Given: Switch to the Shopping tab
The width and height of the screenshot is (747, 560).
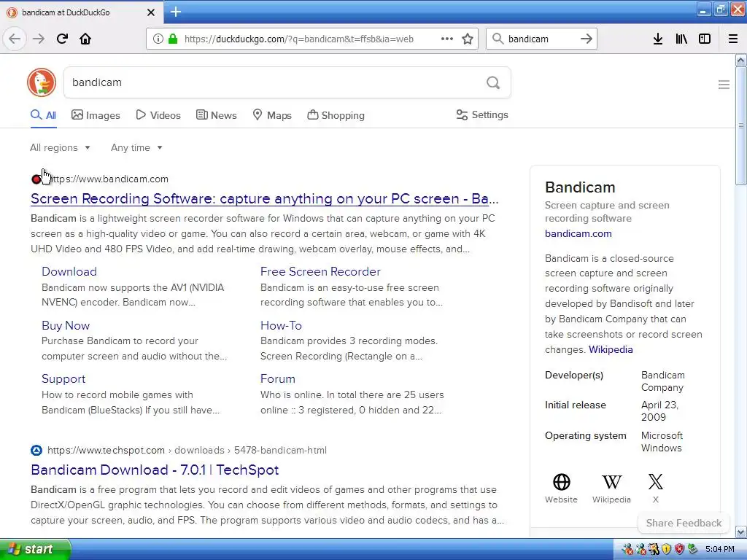Looking at the screenshot, I should point(336,115).
